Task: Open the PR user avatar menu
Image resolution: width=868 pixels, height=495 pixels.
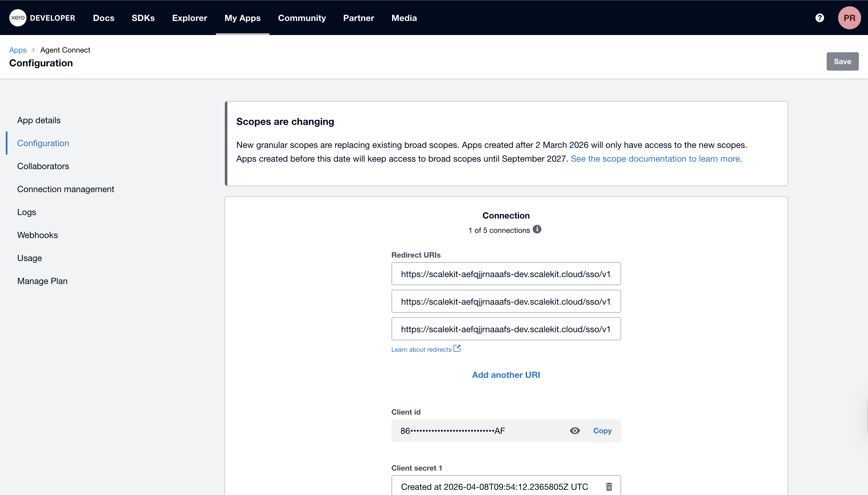Action: (849, 18)
